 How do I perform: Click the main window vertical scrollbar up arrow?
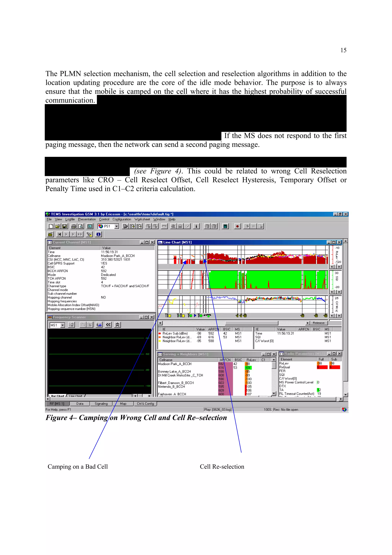(x=346, y=241)
